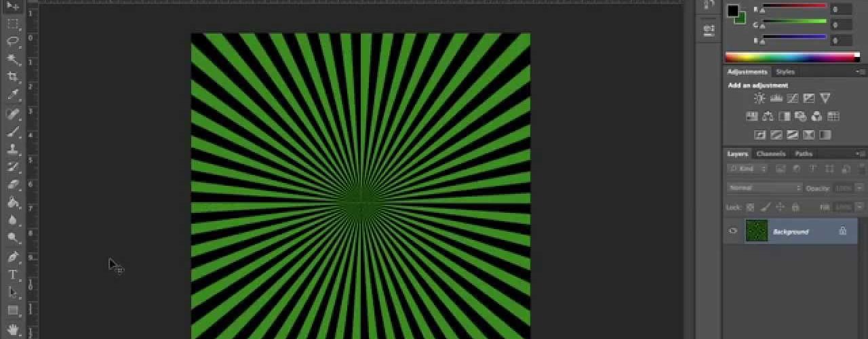Image resolution: width=868 pixels, height=339 pixels.
Task: Switch to the Paths tab
Action: point(804,154)
